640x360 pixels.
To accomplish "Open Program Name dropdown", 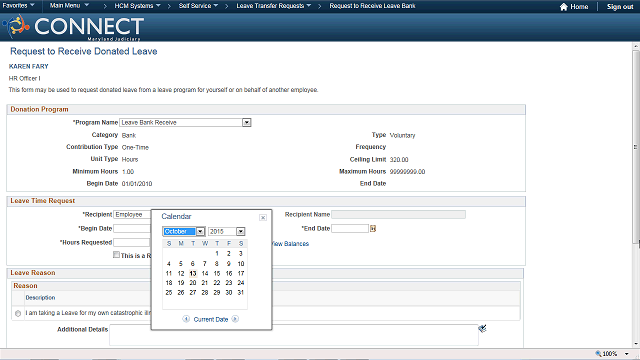I will (246, 122).
